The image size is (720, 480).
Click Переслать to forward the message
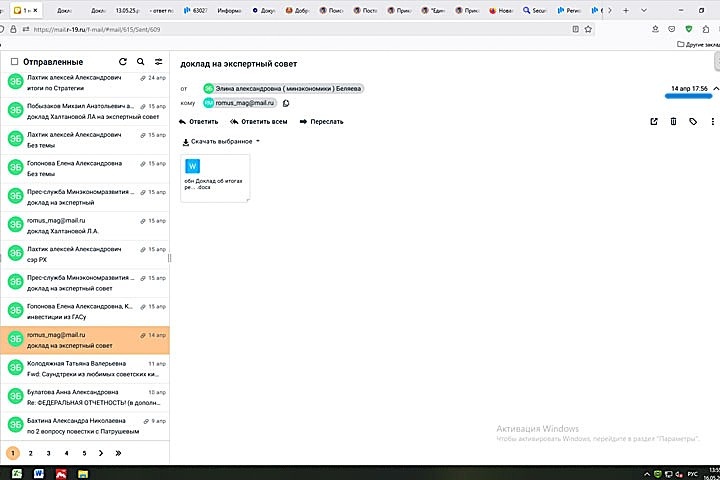(x=321, y=122)
